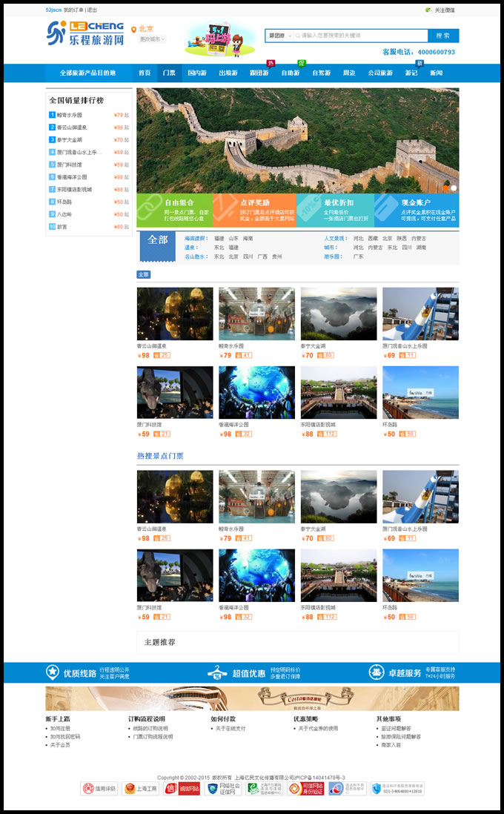Image resolution: width=504 pixels, height=814 pixels.
Task: Click the 网络社会征信网 badge
Action: [x=224, y=789]
